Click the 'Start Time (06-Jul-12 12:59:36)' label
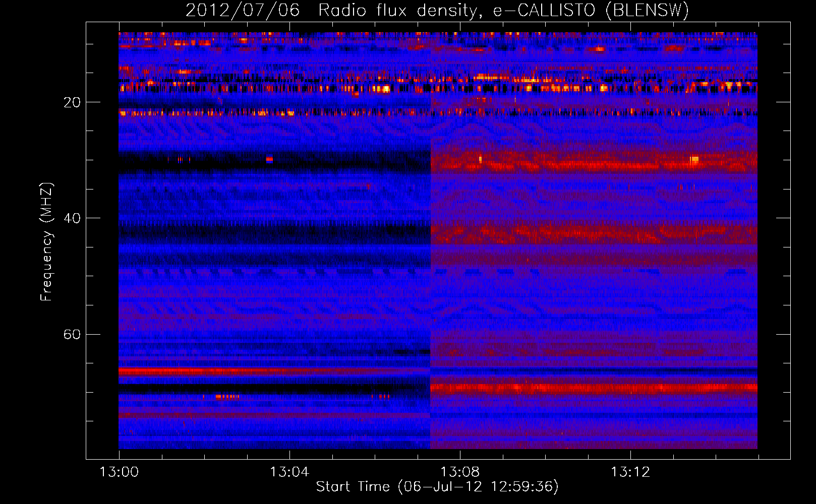816x504 pixels. [437, 487]
